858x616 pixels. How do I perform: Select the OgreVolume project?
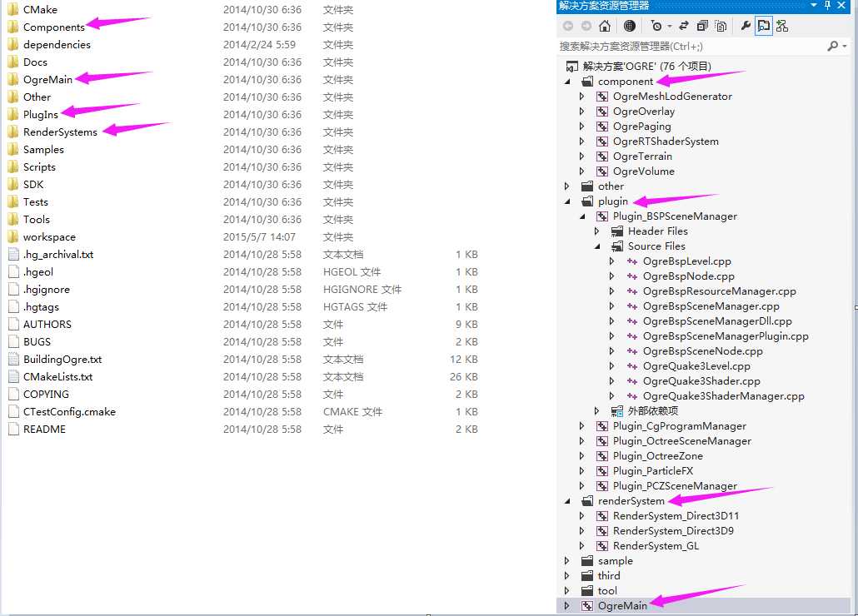pos(643,171)
